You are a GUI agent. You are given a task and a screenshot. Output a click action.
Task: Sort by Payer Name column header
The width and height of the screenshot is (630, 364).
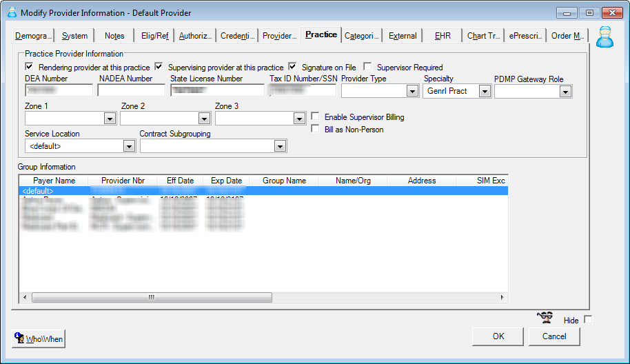point(54,181)
